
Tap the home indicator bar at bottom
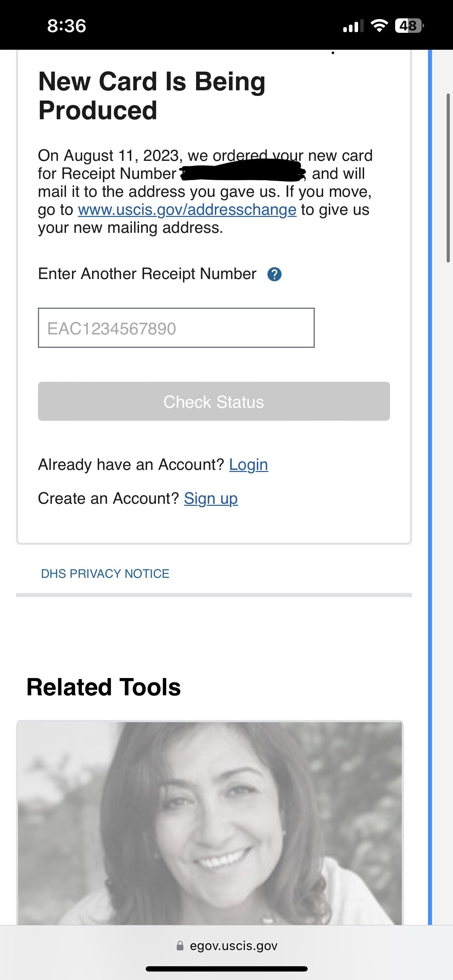coord(226,969)
